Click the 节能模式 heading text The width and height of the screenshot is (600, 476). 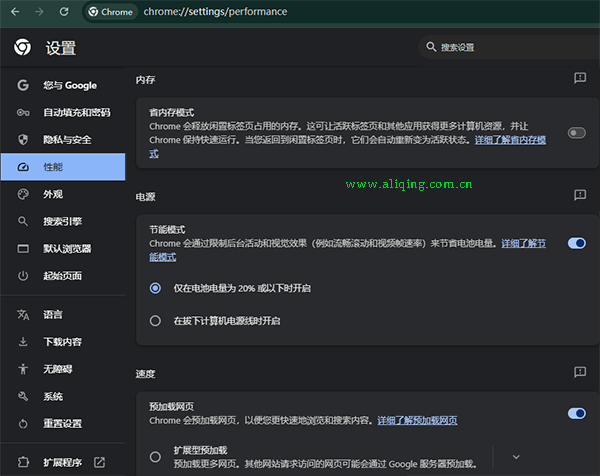coord(167,230)
